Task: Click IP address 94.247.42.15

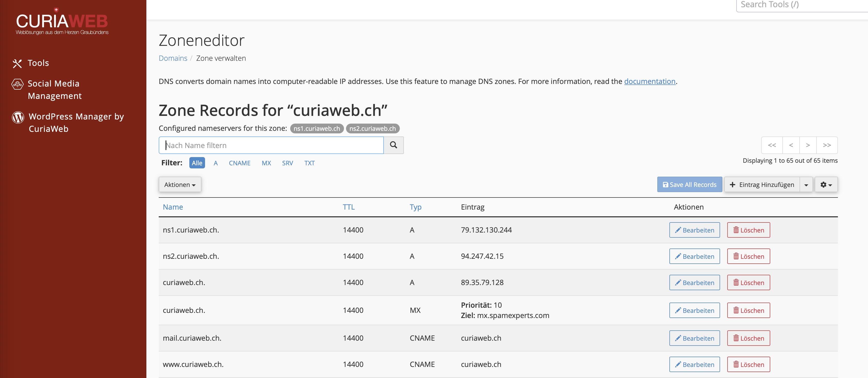Action: [x=482, y=256]
